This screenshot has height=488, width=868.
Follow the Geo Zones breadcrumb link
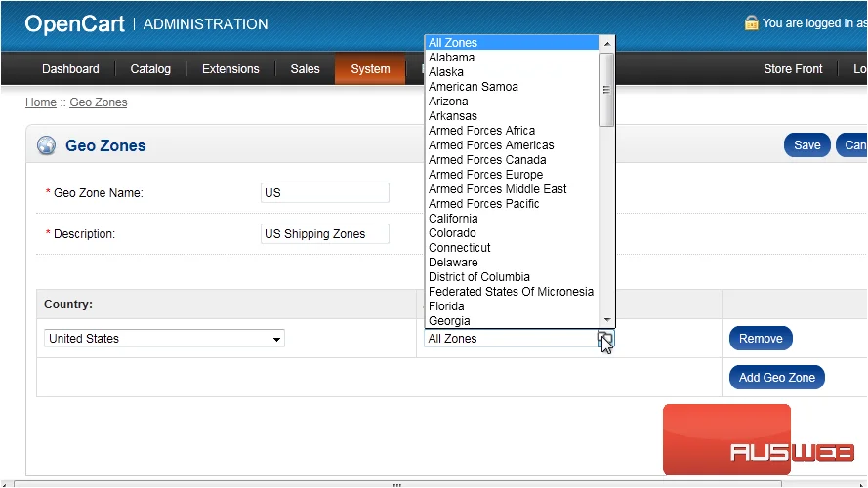99,102
